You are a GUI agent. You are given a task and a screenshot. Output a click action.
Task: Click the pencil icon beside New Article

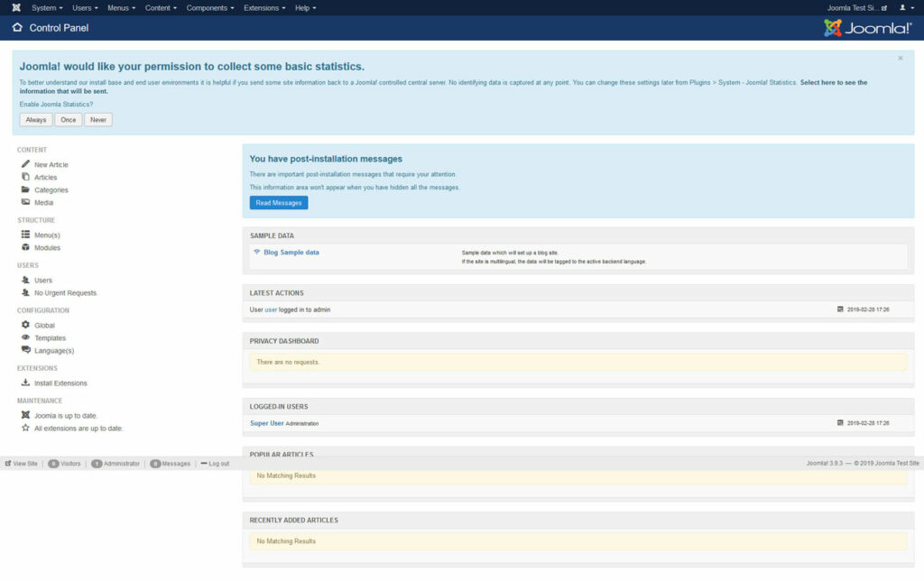25,164
